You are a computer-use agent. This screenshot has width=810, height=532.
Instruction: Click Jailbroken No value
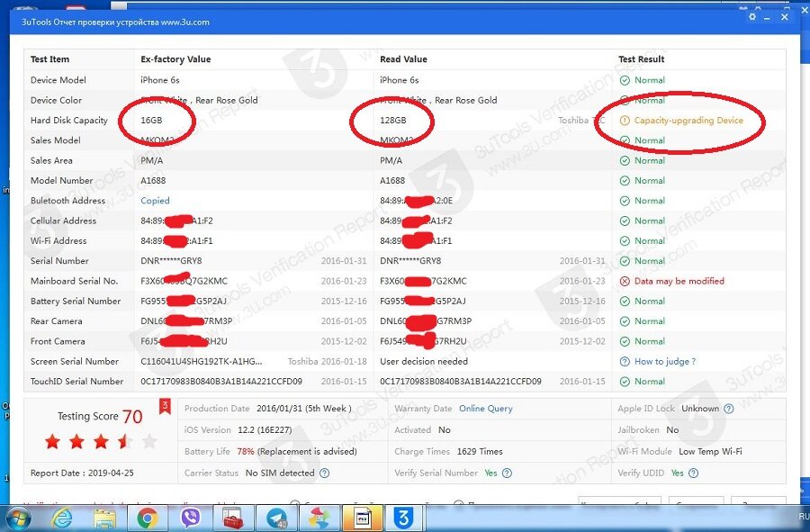(x=672, y=430)
